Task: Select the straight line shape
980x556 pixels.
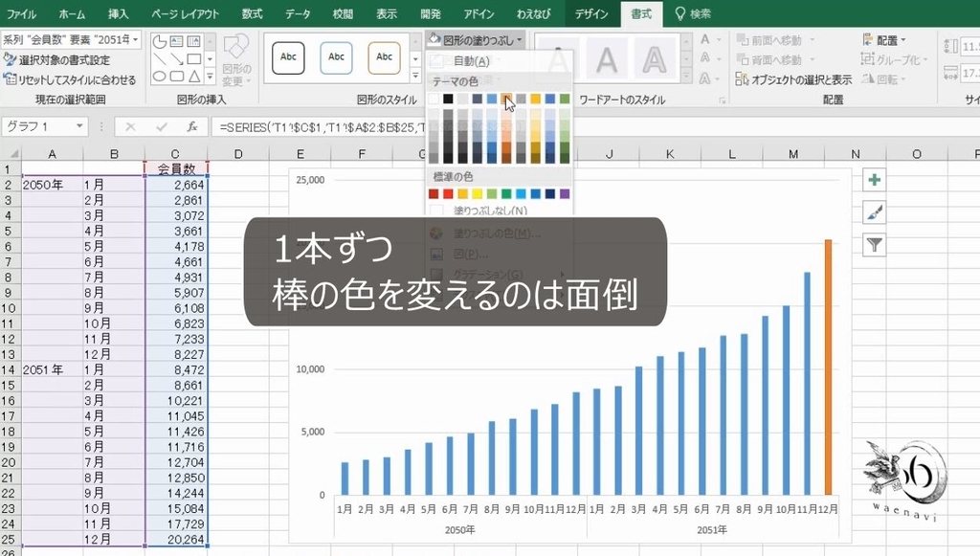Action: 160,59
